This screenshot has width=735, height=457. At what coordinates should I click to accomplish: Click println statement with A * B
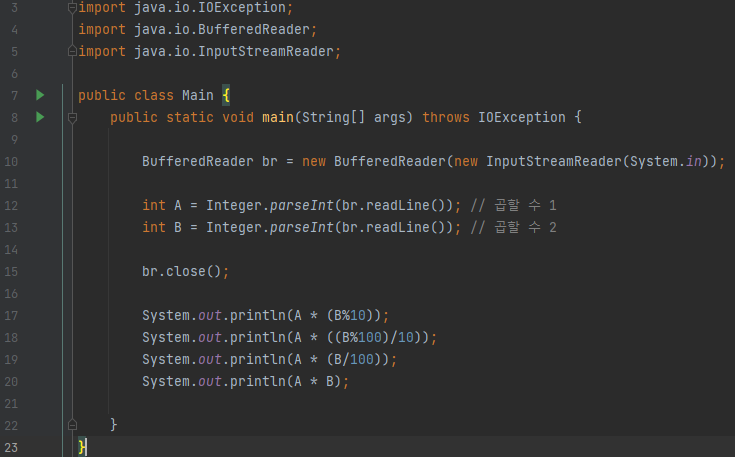(x=246, y=382)
